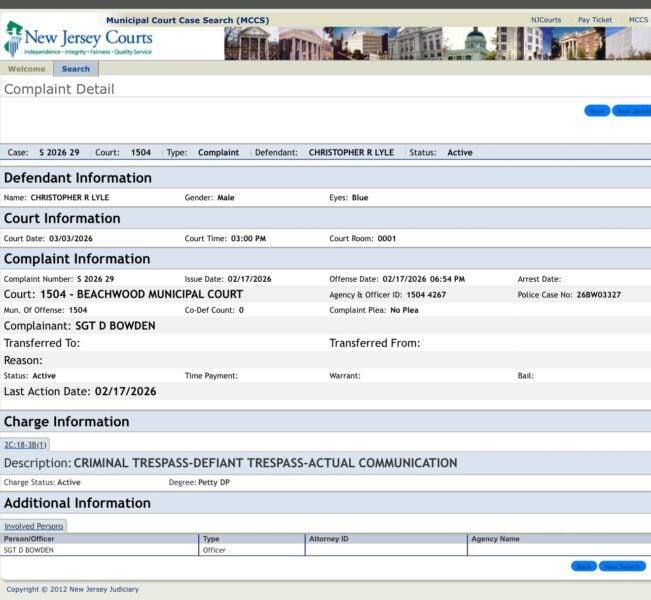651x600 pixels.
Task: Click case number 'S 2026 29' in summary bar
Action: click(59, 153)
